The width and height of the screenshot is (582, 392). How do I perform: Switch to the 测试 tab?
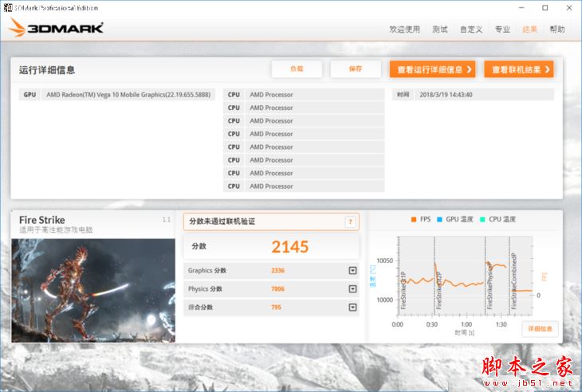coord(440,29)
